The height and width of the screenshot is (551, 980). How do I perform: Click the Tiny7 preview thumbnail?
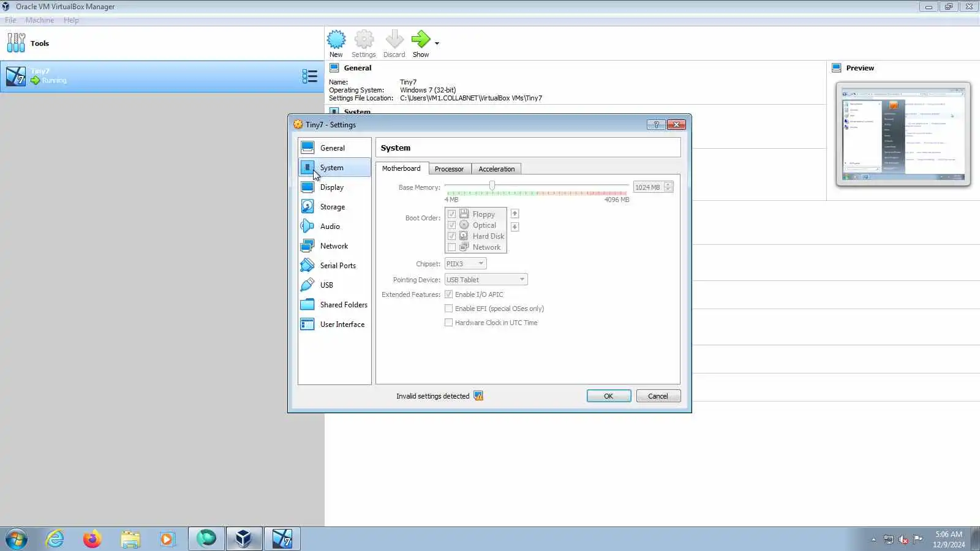pyautogui.click(x=903, y=134)
